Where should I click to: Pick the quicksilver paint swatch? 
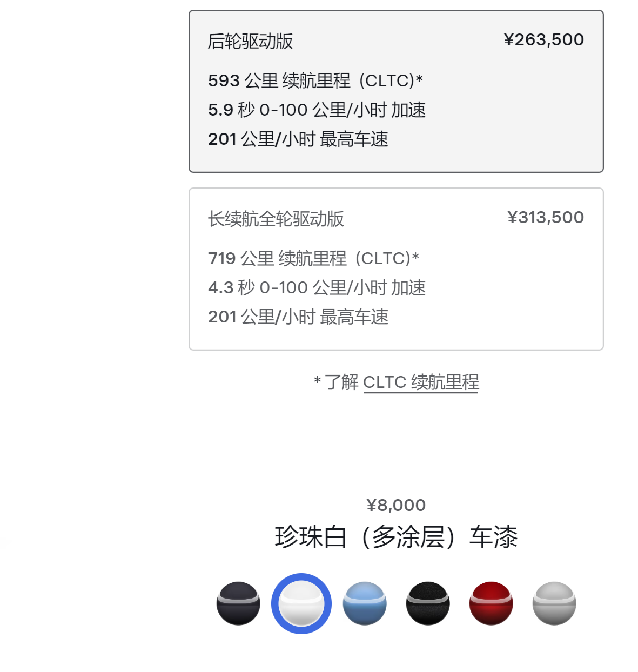pyautogui.click(x=554, y=603)
